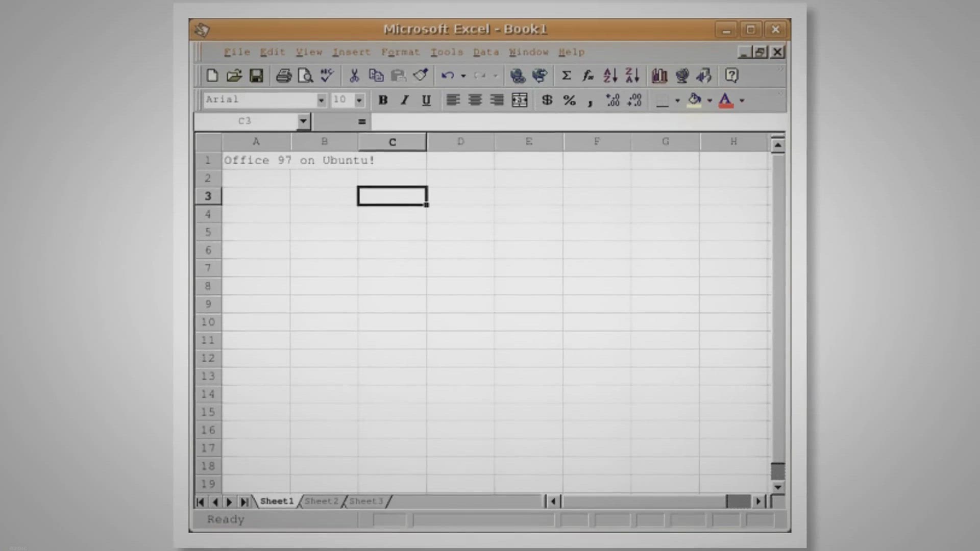This screenshot has width=980, height=551.
Task: Undo the last action
Action: [x=448, y=76]
